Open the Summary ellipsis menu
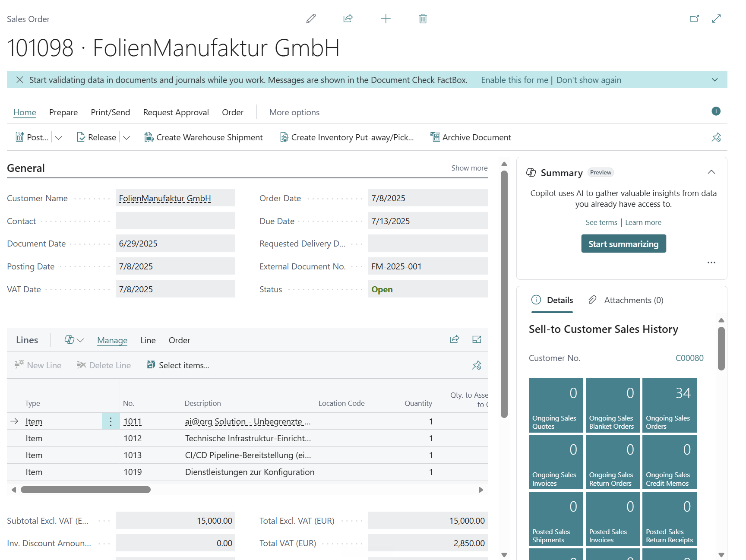Screen dimensions: 746x560 [711, 263]
